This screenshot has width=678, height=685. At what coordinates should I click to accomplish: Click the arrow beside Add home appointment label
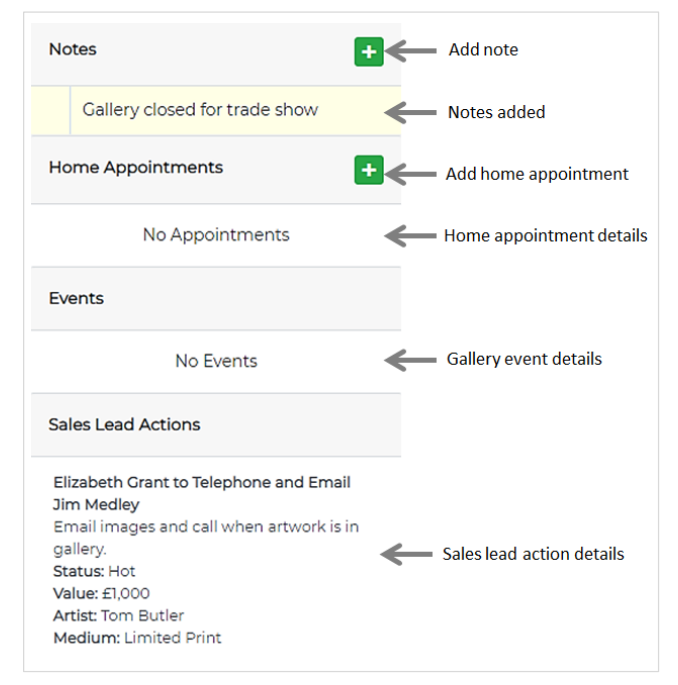(x=410, y=174)
